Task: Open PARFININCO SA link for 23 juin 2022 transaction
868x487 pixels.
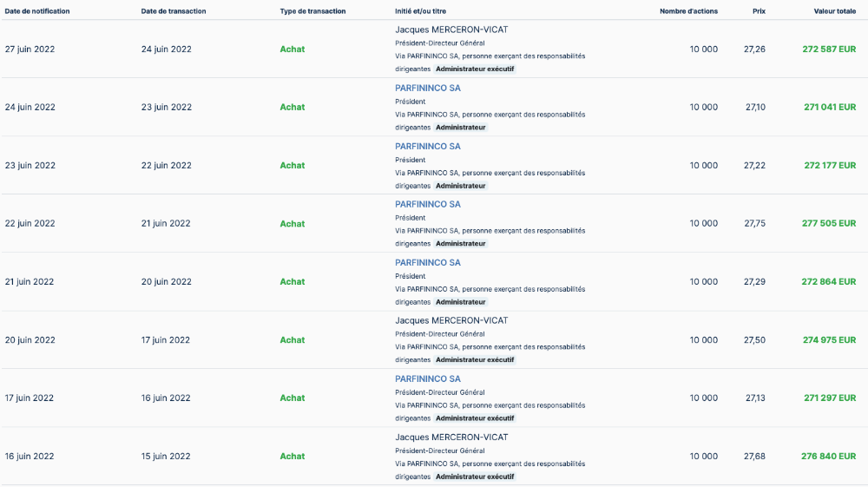Action: tap(428, 88)
